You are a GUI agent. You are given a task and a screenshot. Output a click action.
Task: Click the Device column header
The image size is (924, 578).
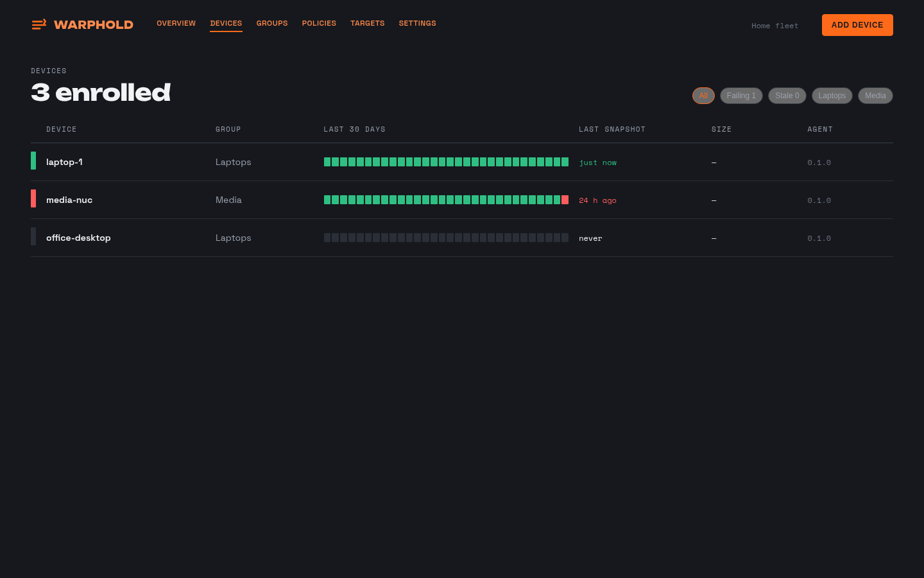(x=62, y=129)
